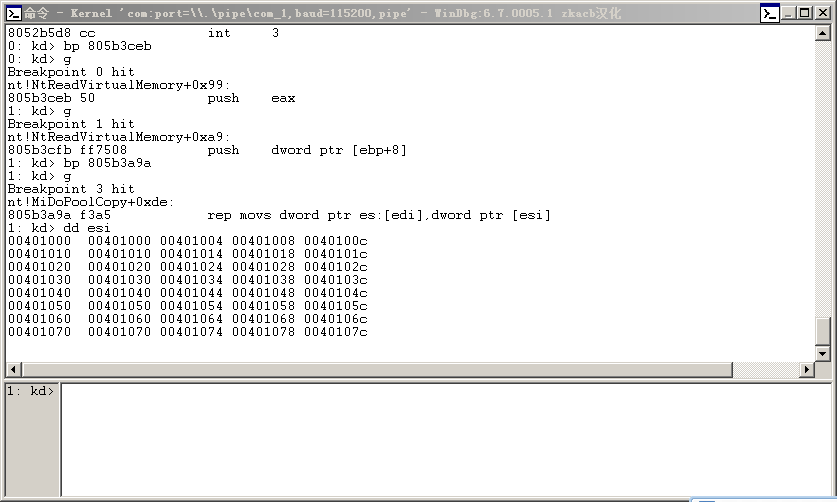Click the dump value 00401044
Image resolution: width=837 pixels, height=502 pixels.
click(x=192, y=293)
